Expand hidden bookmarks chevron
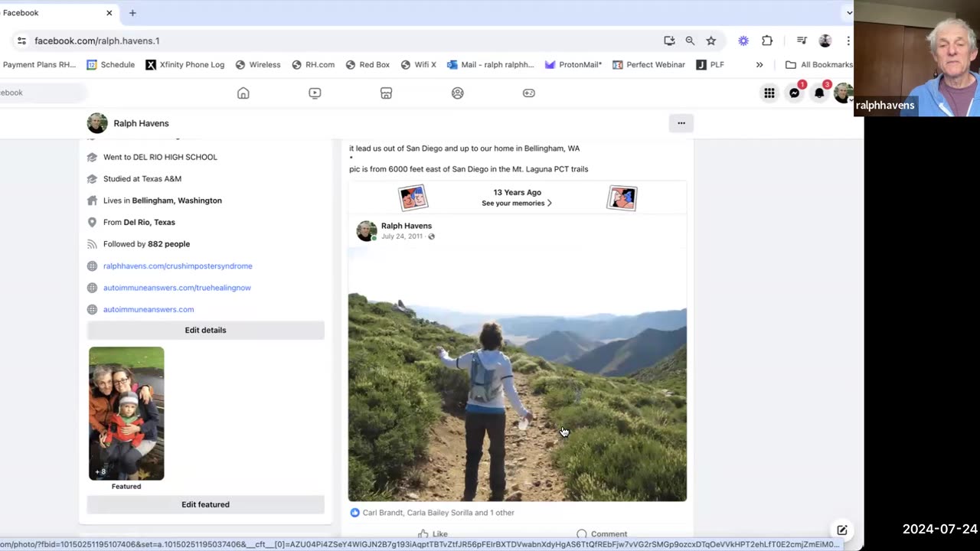Viewport: 980px width, 551px height. click(x=759, y=65)
